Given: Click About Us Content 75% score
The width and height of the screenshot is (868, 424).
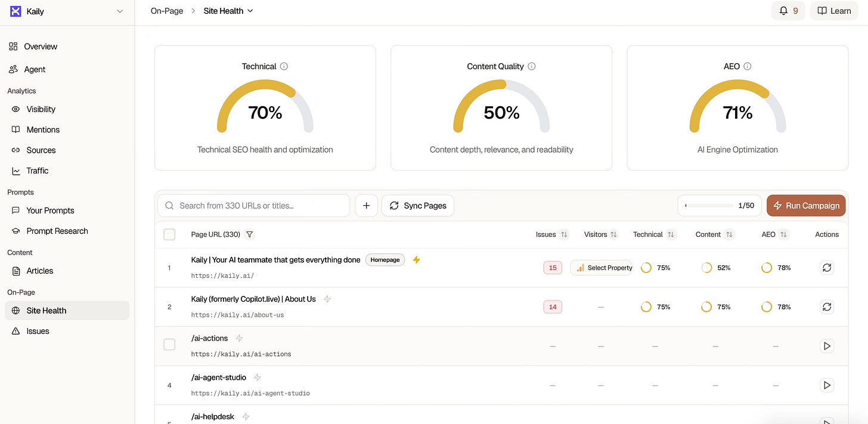Looking at the screenshot, I should tap(716, 307).
